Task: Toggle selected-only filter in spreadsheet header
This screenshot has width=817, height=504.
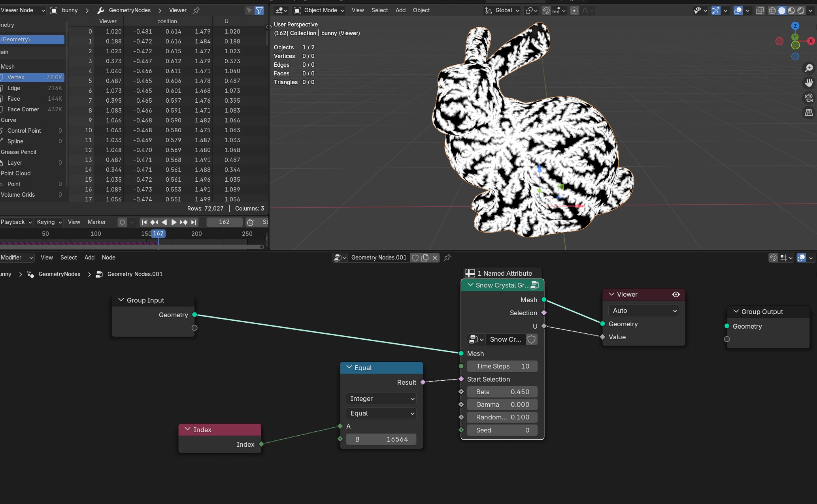Action: point(249,11)
